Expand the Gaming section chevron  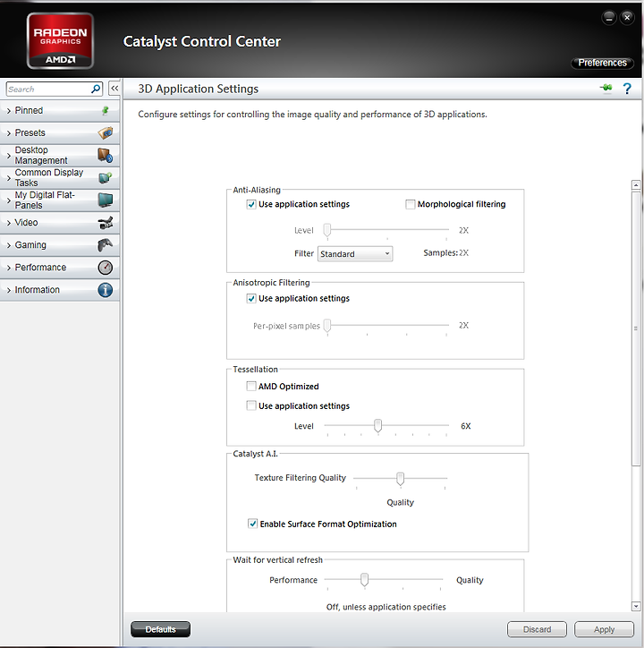[9, 245]
